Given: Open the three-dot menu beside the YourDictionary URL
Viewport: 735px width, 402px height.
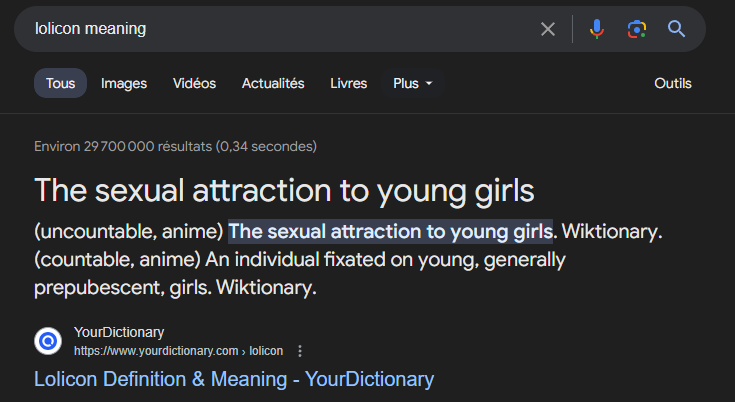Looking at the screenshot, I should click(300, 351).
